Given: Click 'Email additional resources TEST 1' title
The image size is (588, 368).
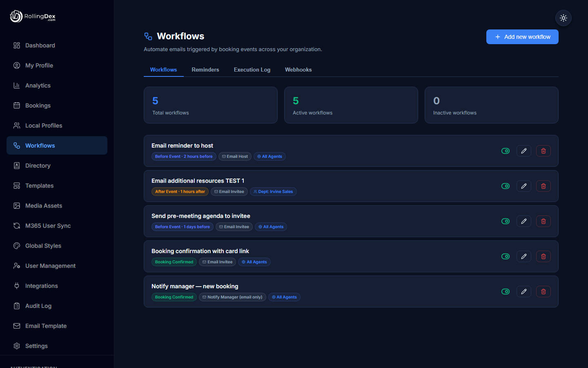Looking at the screenshot, I should coord(198,181).
